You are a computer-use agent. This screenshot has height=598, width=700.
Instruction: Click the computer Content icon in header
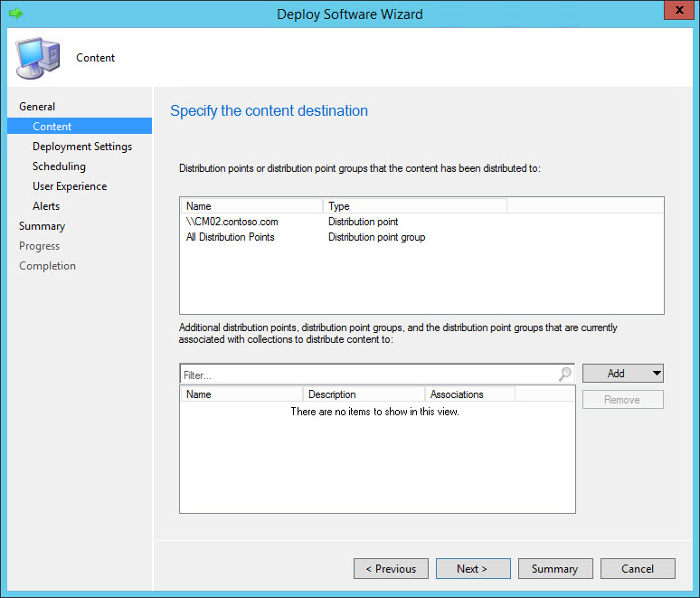point(36,58)
